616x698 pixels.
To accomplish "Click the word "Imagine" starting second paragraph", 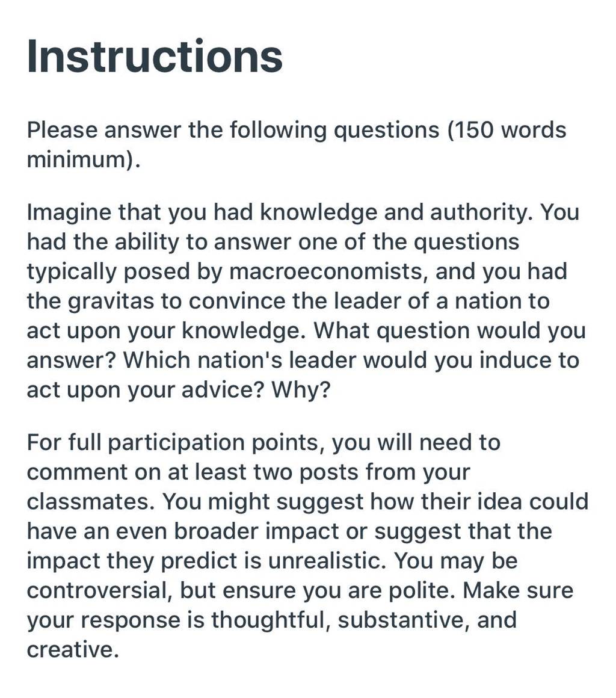I will (69, 213).
